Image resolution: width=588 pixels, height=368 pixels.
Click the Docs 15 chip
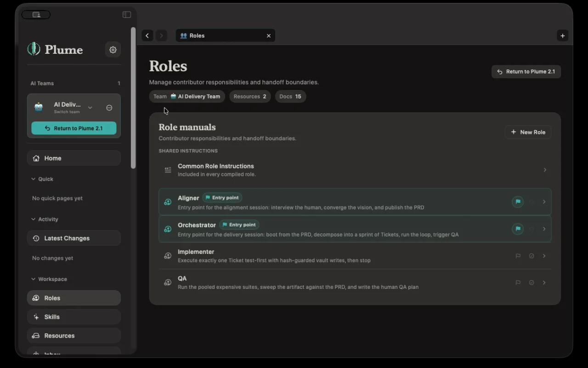[x=290, y=97]
